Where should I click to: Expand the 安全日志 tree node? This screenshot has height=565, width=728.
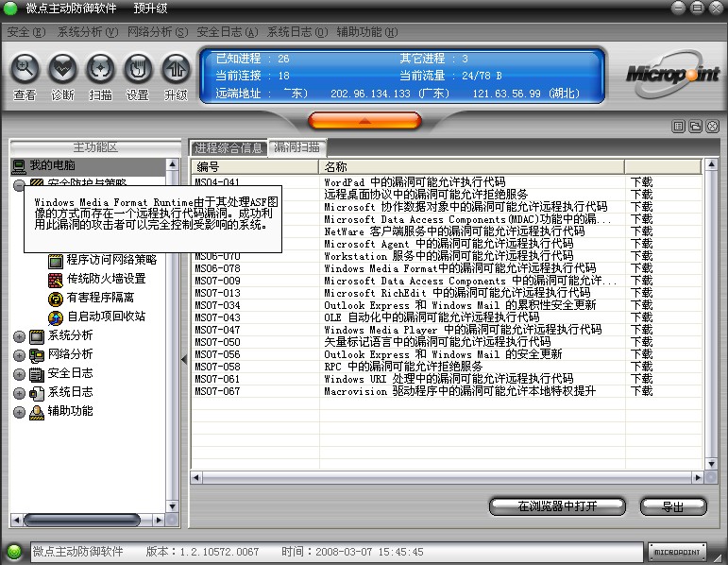(19, 374)
